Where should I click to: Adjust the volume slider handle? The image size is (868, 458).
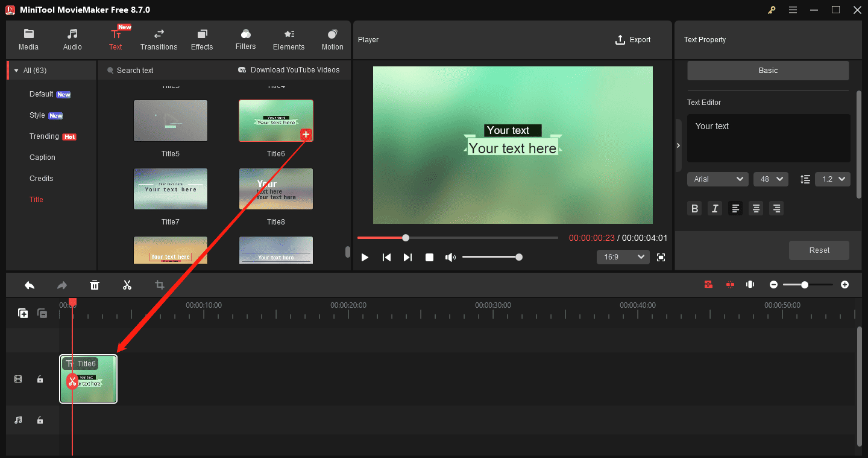click(x=519, y=257)
